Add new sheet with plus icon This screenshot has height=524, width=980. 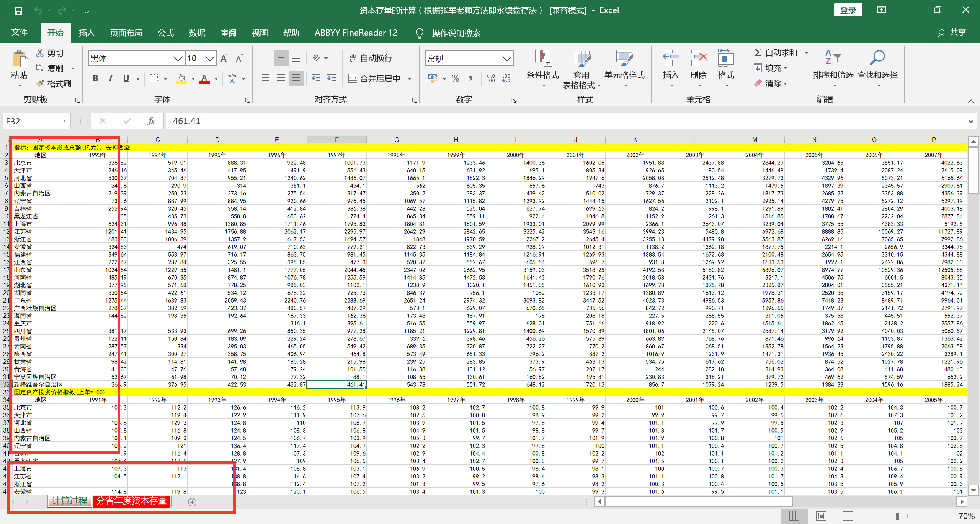192,502
